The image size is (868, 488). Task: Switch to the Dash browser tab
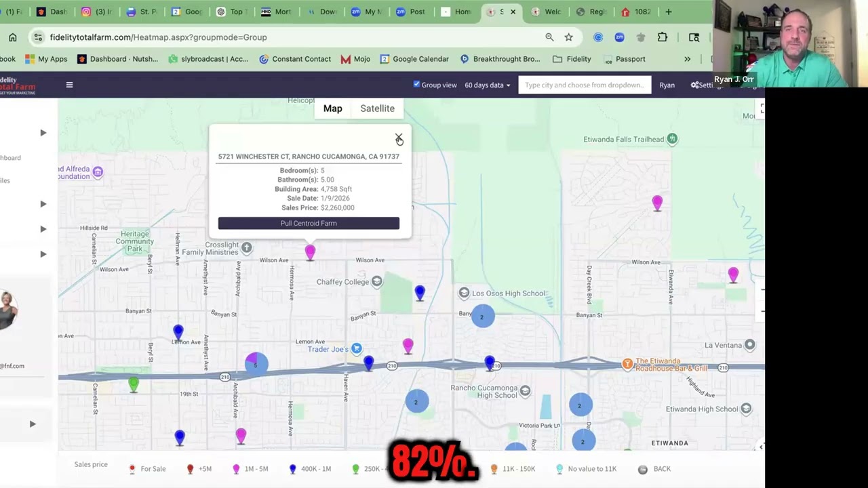click(x=52, y=12)
